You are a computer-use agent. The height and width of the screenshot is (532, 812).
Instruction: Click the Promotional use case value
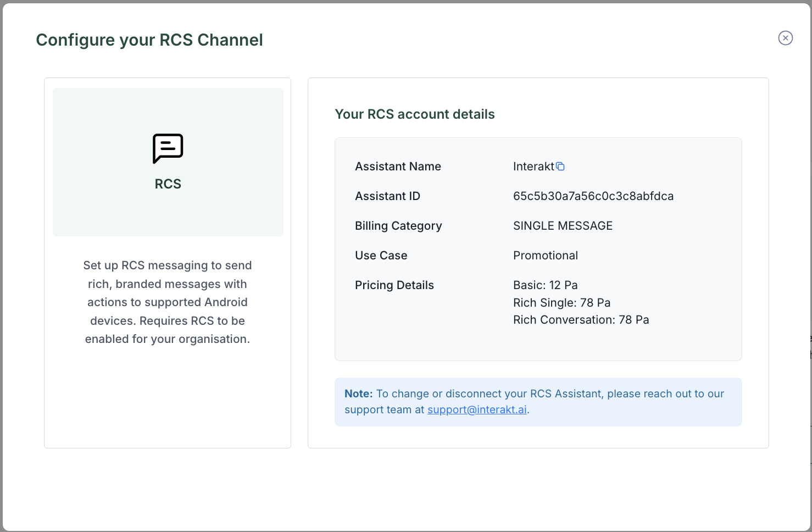545,256
